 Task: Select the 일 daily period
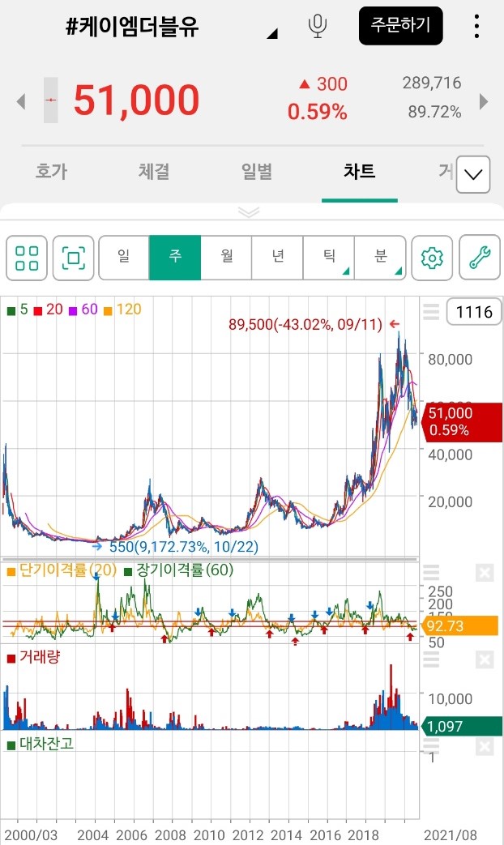pyautogui.click(x=124, y=258)
